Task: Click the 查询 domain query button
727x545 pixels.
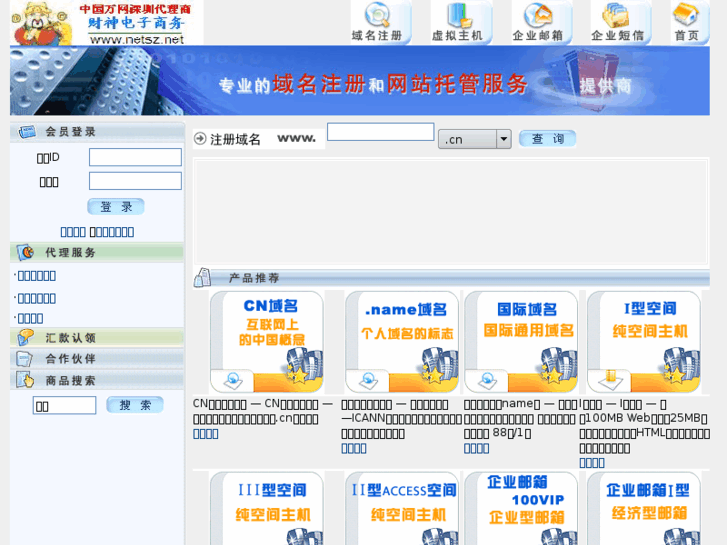Action: pos(548,139)
